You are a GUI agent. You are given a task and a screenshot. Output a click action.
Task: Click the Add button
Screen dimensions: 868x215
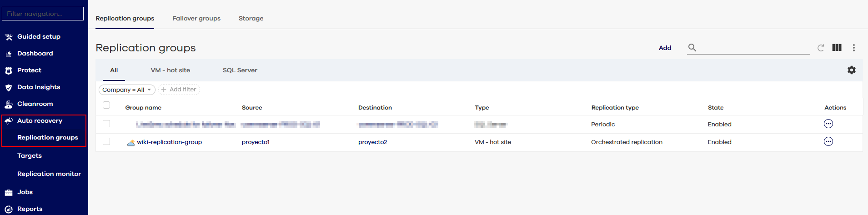(665, 48)
